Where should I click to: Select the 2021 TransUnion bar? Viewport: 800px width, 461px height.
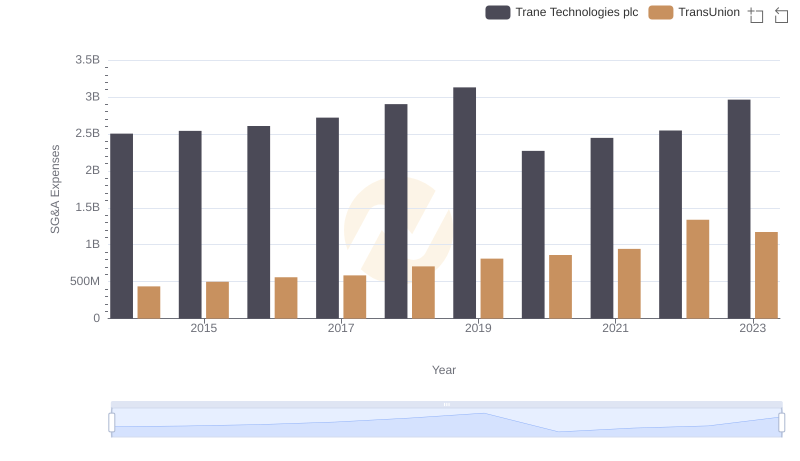(629, 284)
